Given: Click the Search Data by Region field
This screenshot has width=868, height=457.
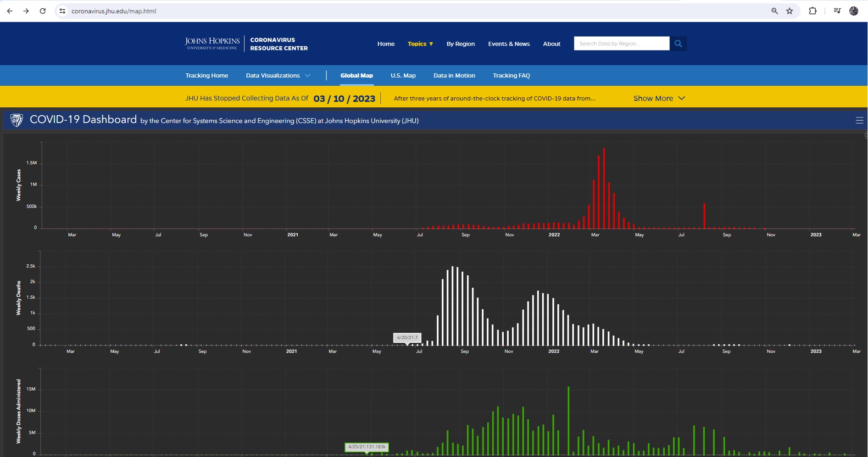Looking at the screenshot, I should (621, 44).
